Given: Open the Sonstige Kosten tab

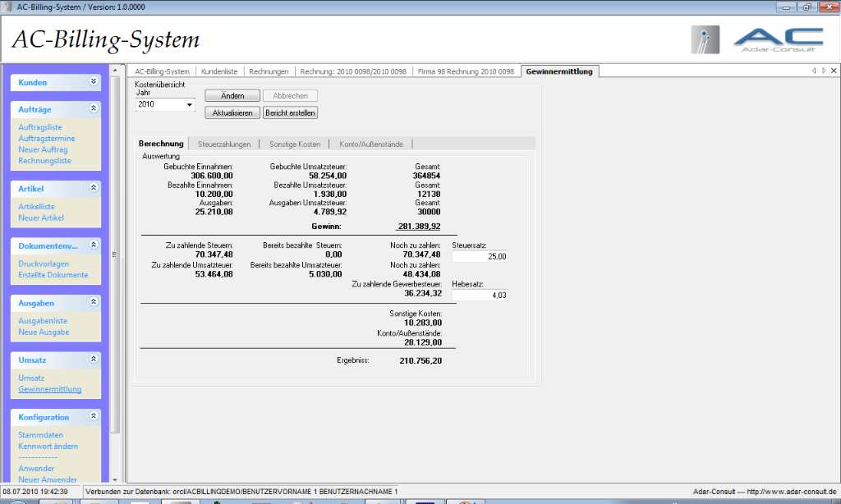Looking at the screenshot, I should [295, 144].
